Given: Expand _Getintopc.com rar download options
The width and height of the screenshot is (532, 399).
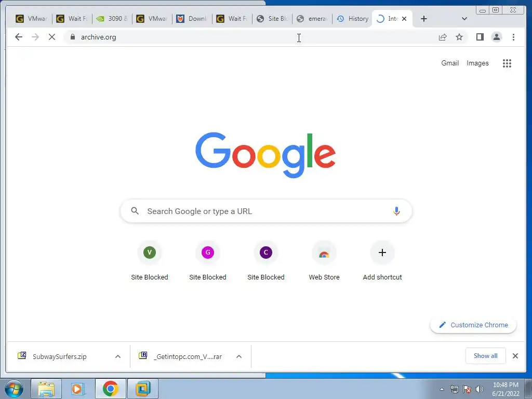Looking at the screenshot, I should pos(239,356).
